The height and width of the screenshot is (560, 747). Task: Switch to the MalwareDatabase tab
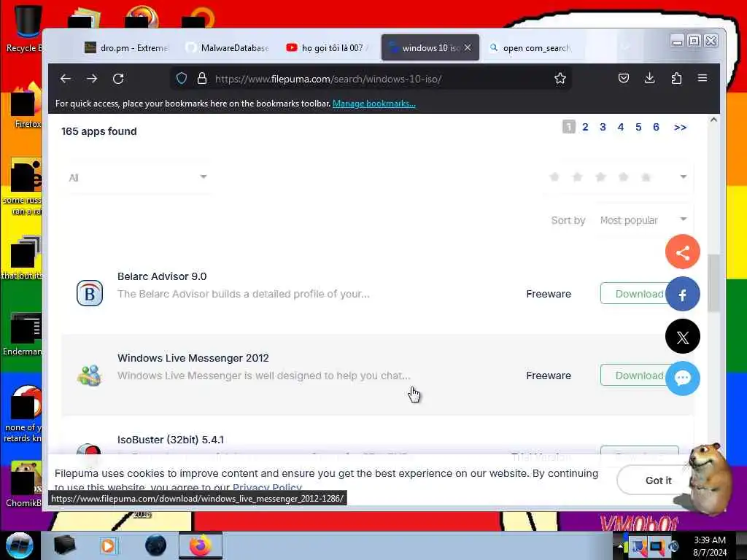tap(228, 47)
